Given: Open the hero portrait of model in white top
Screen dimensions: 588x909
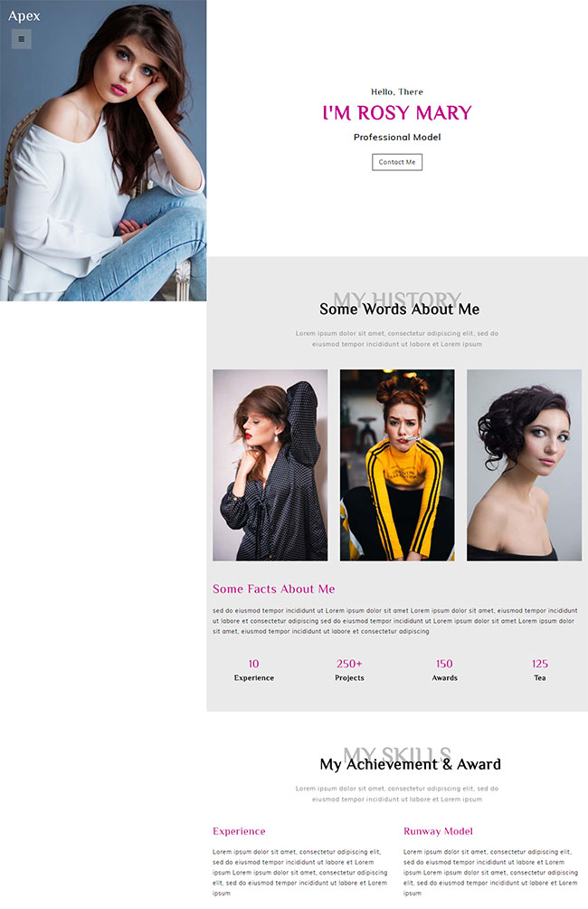Looking at the screenshot, I should [103, 150].
